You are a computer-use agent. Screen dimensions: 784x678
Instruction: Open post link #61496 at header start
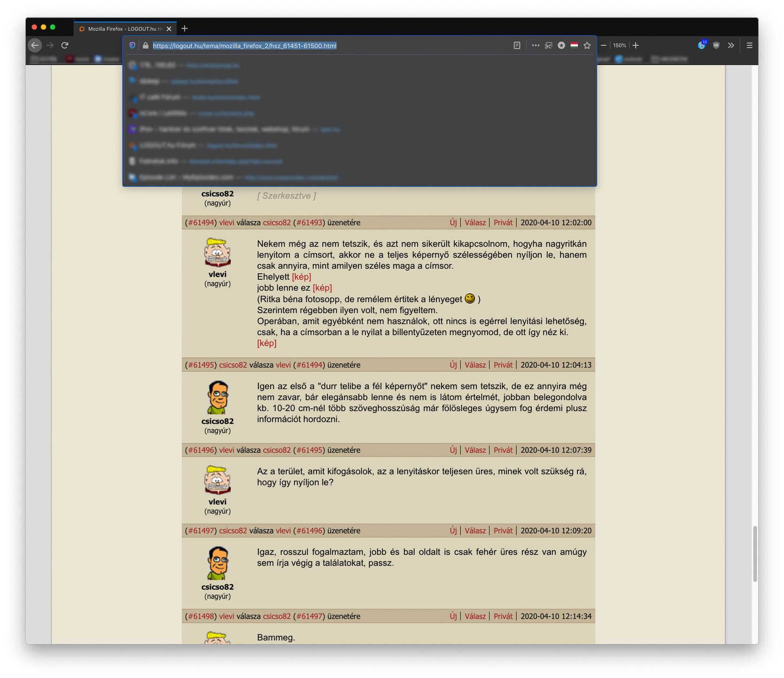tap(201, 450)
